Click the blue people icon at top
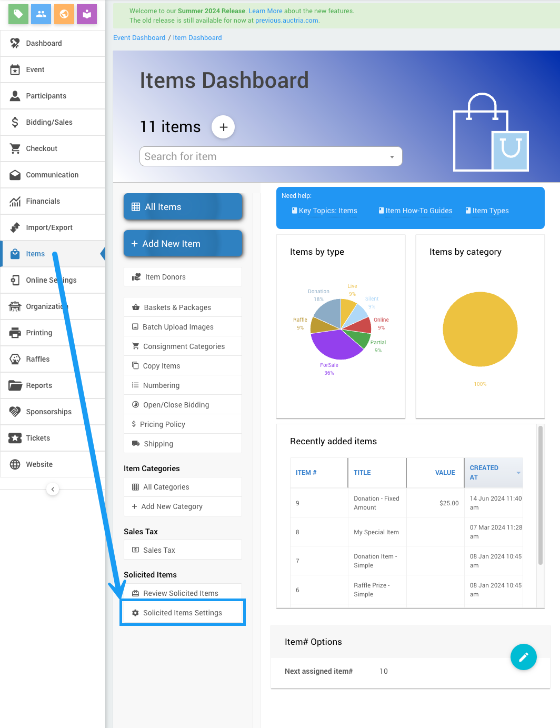This screenshot has height=728, width=560. pyautogui.click(x=41, y=14)
